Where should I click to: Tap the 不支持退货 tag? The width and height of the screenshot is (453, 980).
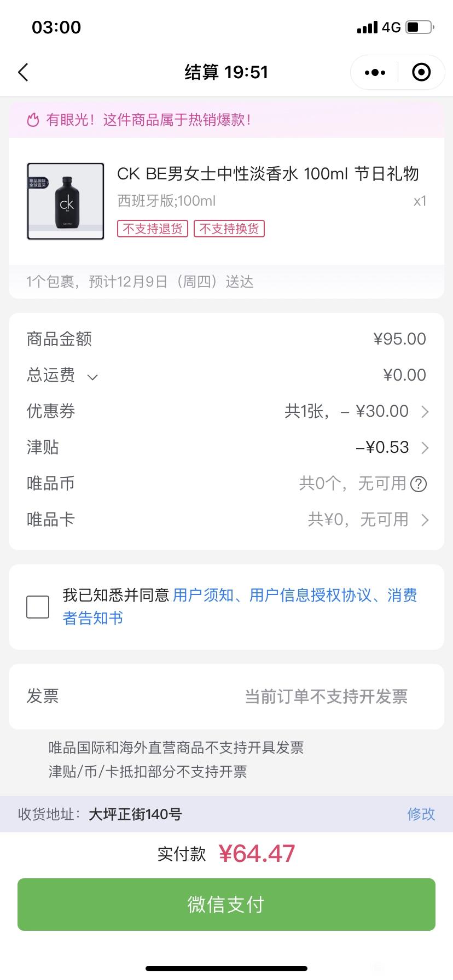tap(153, 229)
